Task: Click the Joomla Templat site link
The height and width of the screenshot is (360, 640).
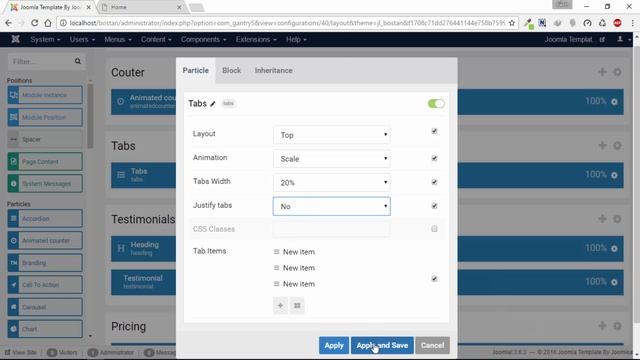Action: click(x=575, y=40)
